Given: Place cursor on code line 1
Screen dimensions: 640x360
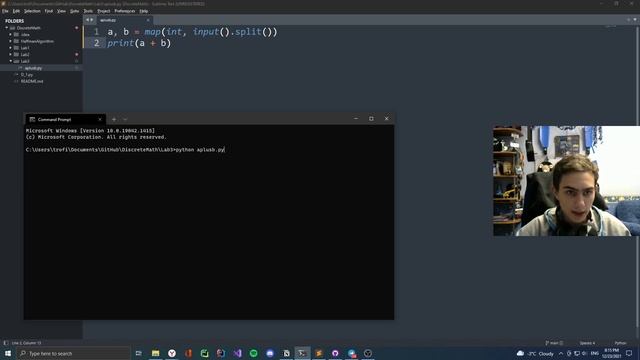Looking at the screenshot, I should click(x=192, y=32).
